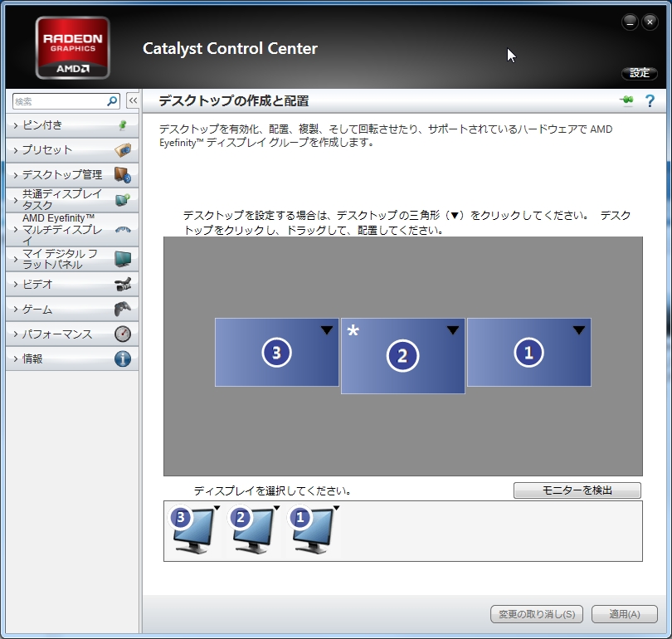This screenshot has height=639, width=672.
Task: Click the AMD Eyefinity multi-display icon
Action: tap(123, 230)
